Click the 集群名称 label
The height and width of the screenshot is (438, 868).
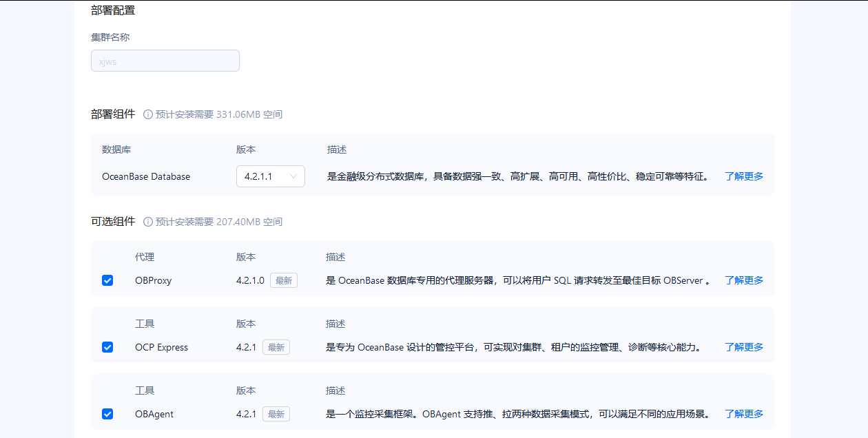tap(110, 37)
